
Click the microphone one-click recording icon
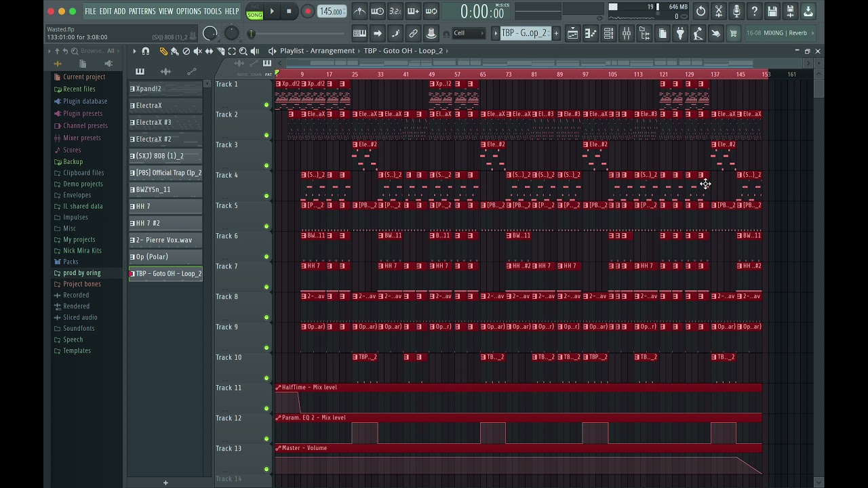[x=736, y=11]
